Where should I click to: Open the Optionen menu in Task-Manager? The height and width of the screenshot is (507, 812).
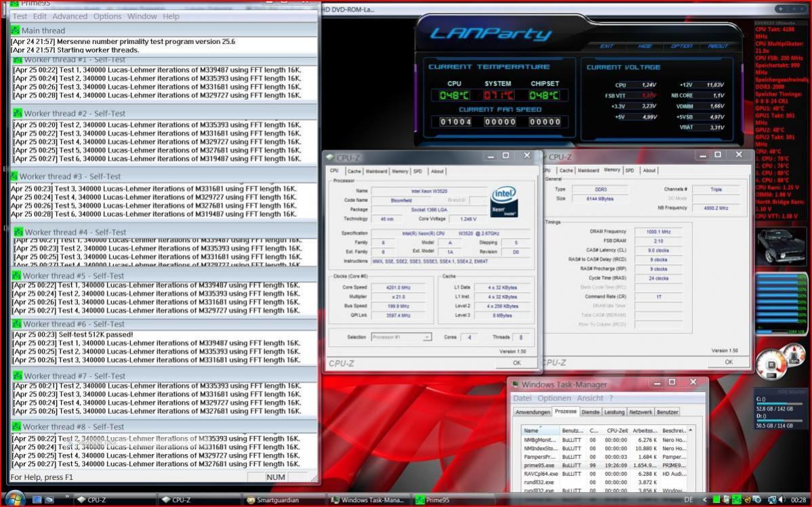coord(554,399)
